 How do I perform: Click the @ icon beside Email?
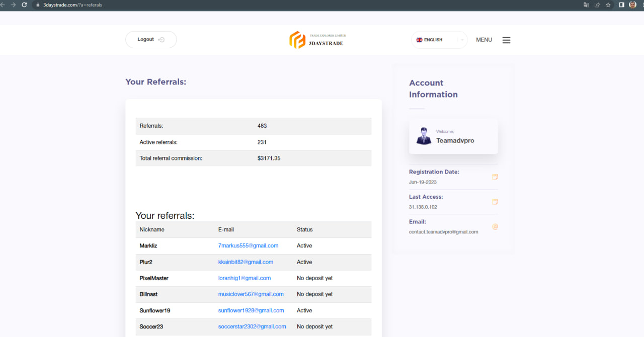point(495,227)
